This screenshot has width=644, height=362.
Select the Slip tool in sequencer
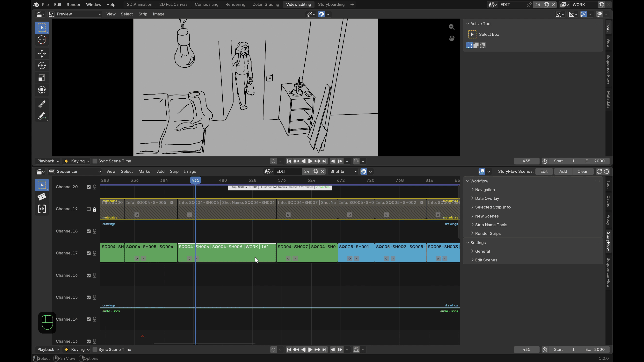coord(42,209)
